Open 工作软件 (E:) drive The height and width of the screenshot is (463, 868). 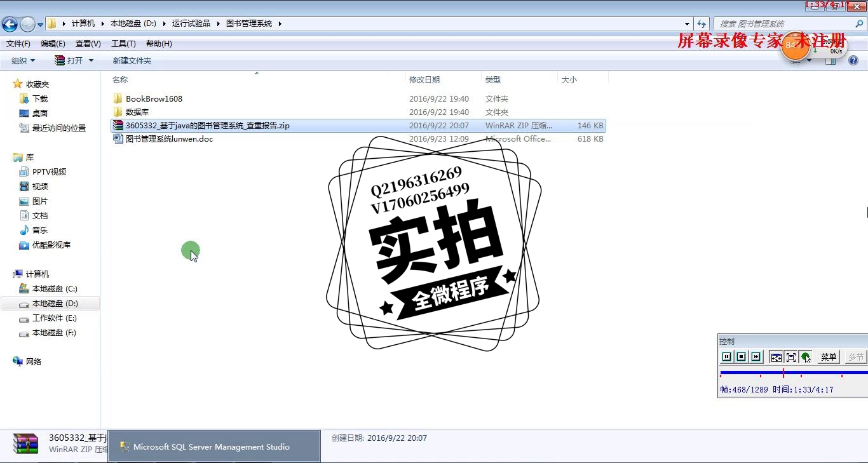point(55,318)
